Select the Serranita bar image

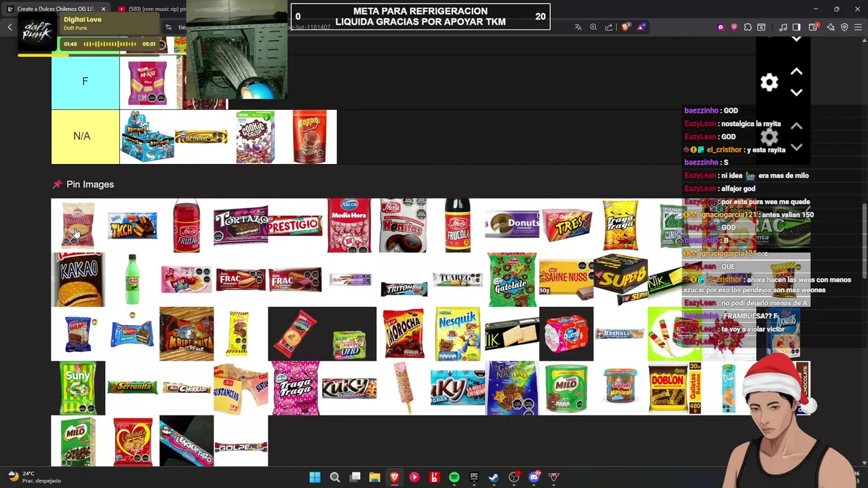coord(132,387)
